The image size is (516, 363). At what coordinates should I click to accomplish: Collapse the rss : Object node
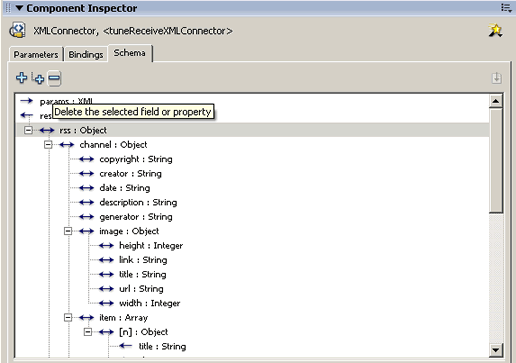coord(29,130)
